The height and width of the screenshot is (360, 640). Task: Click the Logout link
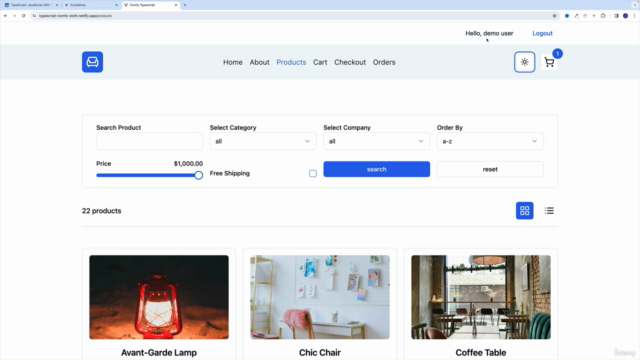point(542,33)
